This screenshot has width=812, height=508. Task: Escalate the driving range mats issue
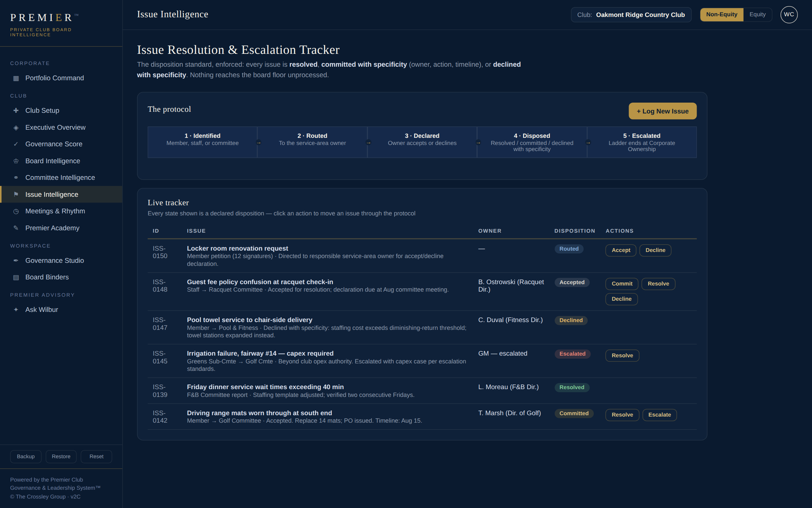click(x=659, y=415)
